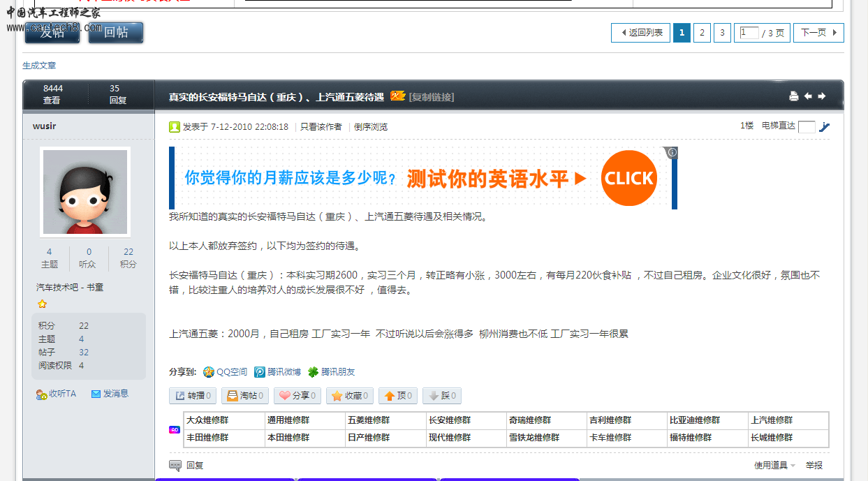Go to next thread arrow icon
868x481 pixels.
pos(822,96)
